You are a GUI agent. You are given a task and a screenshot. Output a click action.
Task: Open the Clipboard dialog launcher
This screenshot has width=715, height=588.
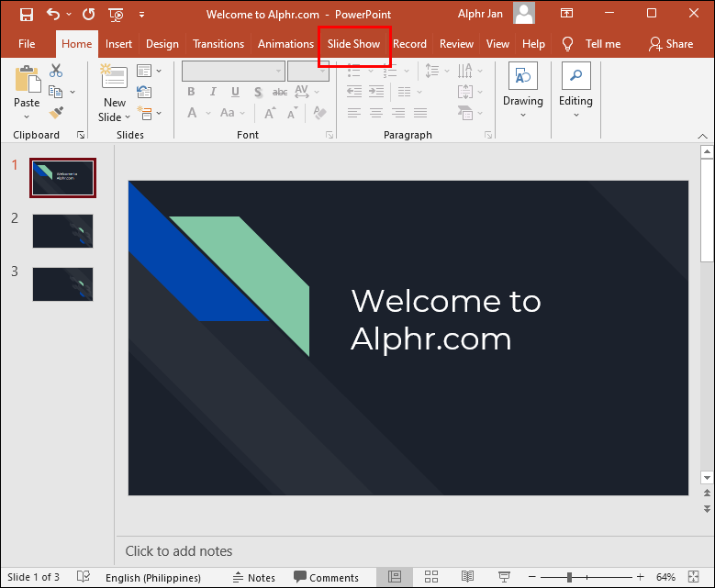[x=81, y=135]
